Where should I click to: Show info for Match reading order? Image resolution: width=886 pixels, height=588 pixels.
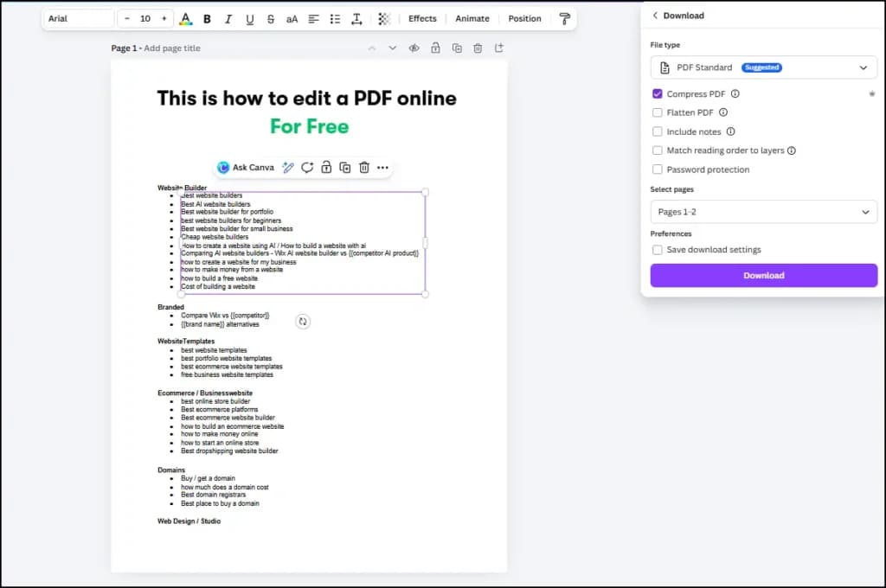tap(792, 150)
